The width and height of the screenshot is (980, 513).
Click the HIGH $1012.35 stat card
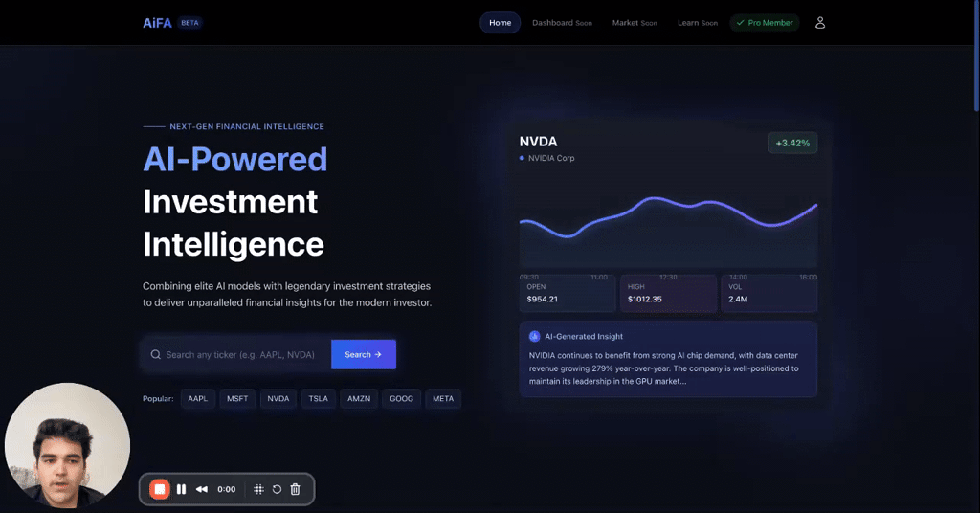[668, 293]
